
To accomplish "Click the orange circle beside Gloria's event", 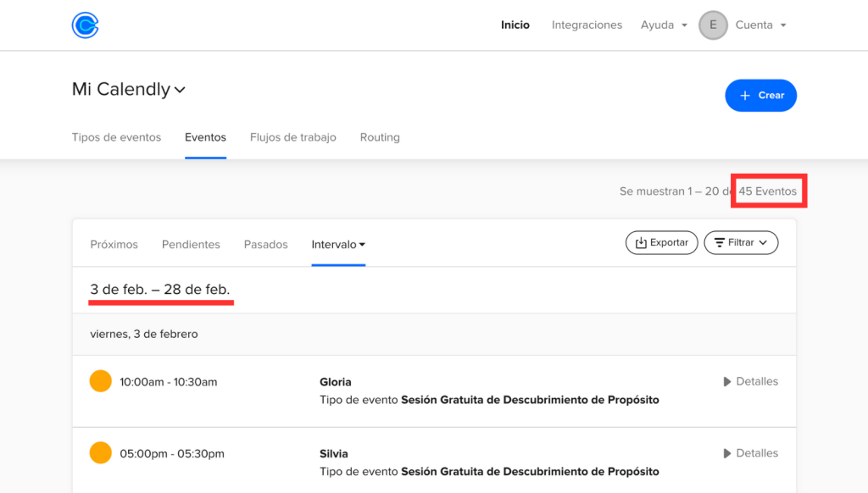I will (x=100, y=381).
